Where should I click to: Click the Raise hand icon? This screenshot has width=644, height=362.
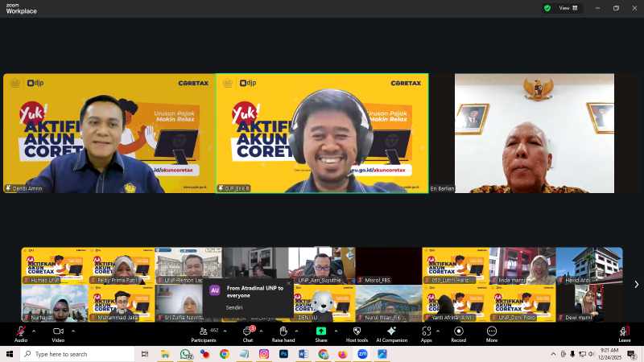pos(283,331)
